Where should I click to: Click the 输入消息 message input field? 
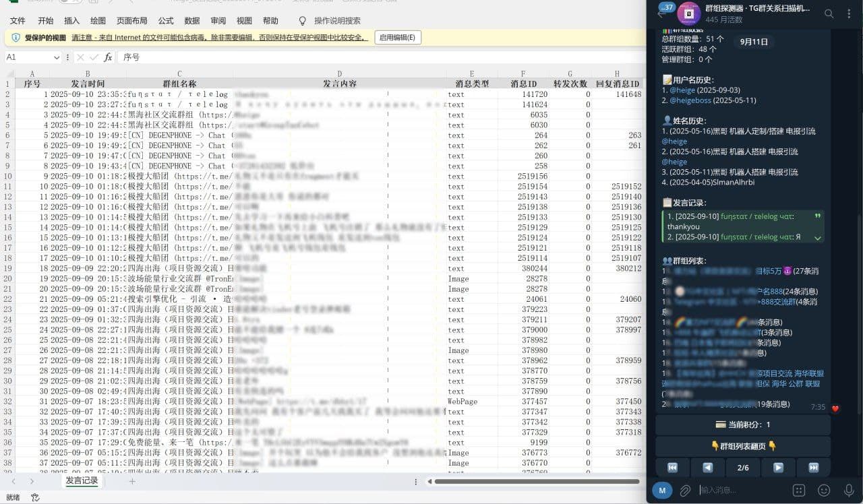(x=742, y=491)
